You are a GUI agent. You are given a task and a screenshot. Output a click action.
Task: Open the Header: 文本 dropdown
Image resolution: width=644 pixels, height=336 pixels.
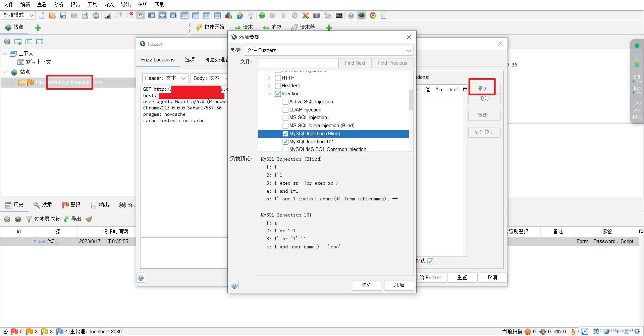click(x=165, y=78)
